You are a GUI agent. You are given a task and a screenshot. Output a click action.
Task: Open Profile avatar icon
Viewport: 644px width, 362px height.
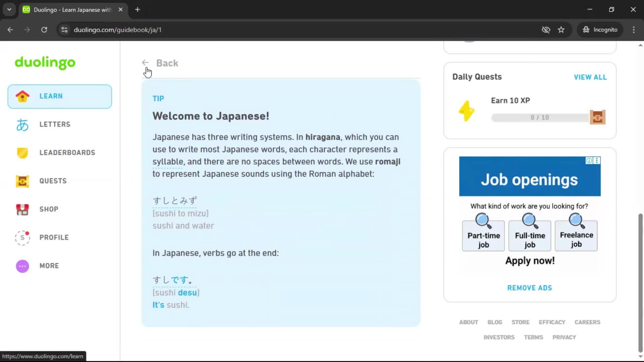pyautogui.click(x=22, y=238)
